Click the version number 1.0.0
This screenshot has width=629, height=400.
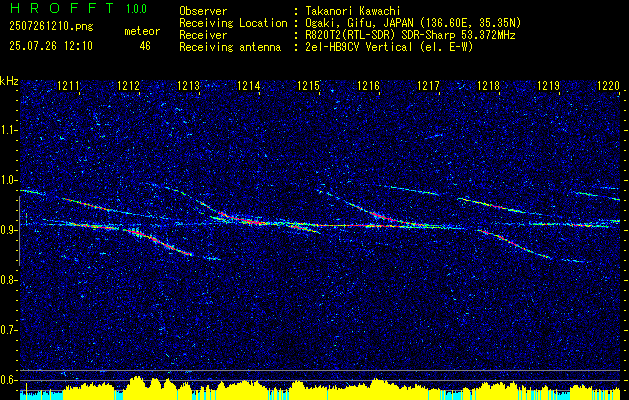[x=136, y=9]
